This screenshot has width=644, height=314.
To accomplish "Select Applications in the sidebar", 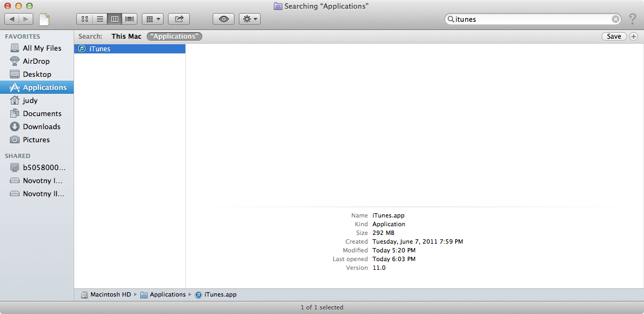I will pos(37,87).
